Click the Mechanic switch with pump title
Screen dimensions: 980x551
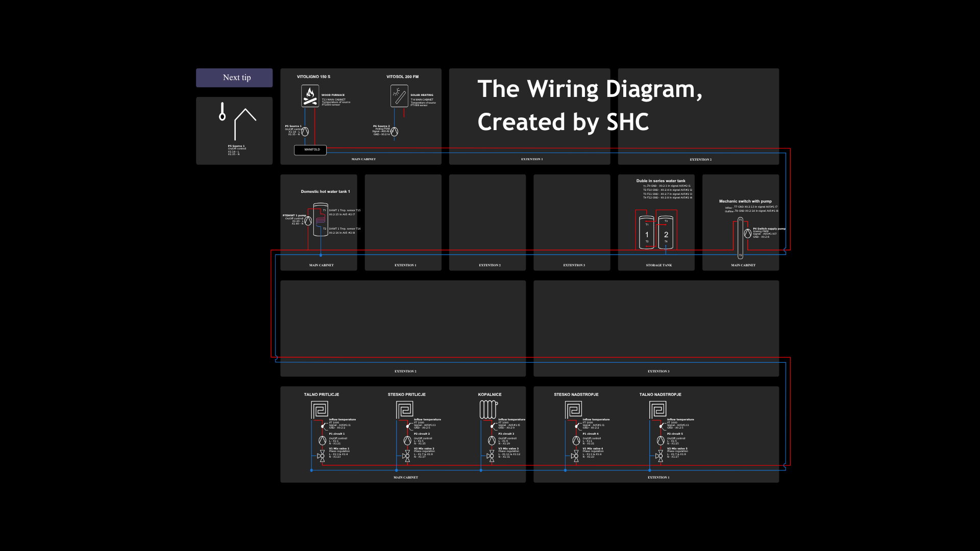click(x=745, y=202)
